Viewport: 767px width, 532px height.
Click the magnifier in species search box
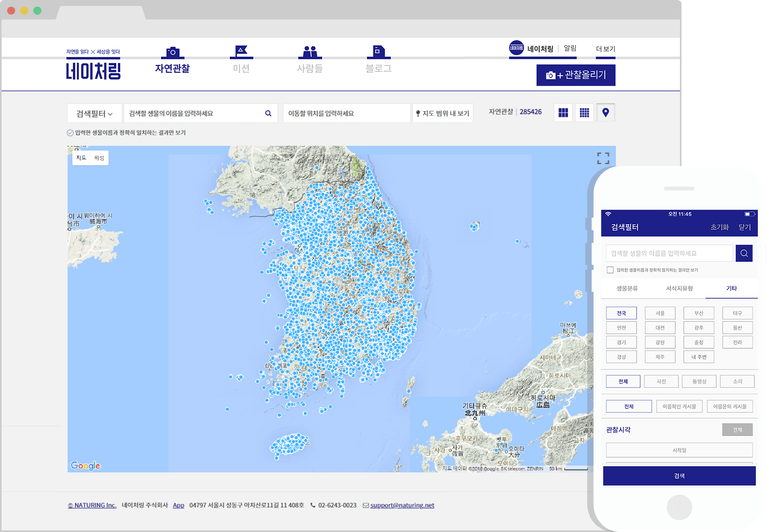tap(268, 113)
